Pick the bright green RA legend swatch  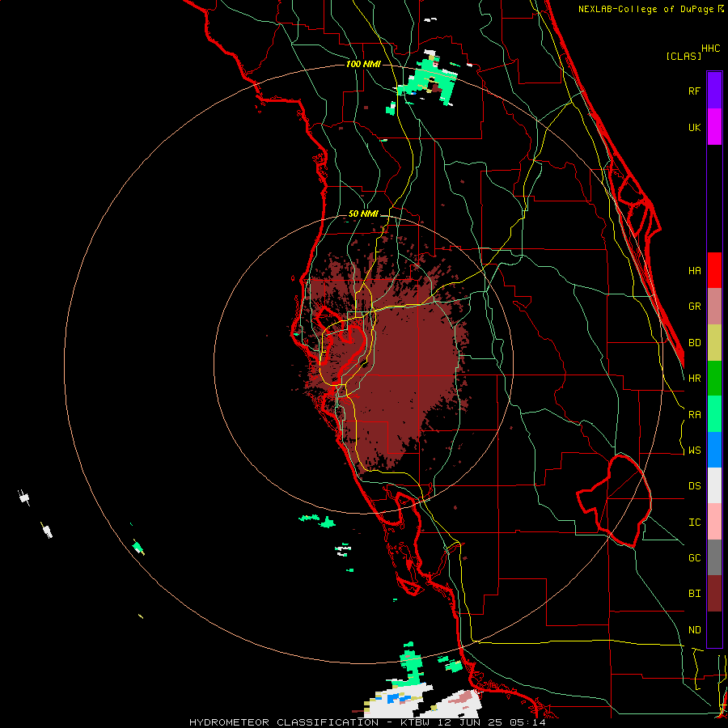(714, 414)
